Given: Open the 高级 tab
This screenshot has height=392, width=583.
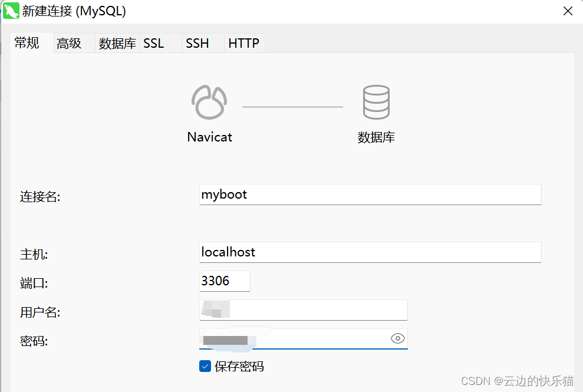Looking at the screenshot, I should coord(74,43).
